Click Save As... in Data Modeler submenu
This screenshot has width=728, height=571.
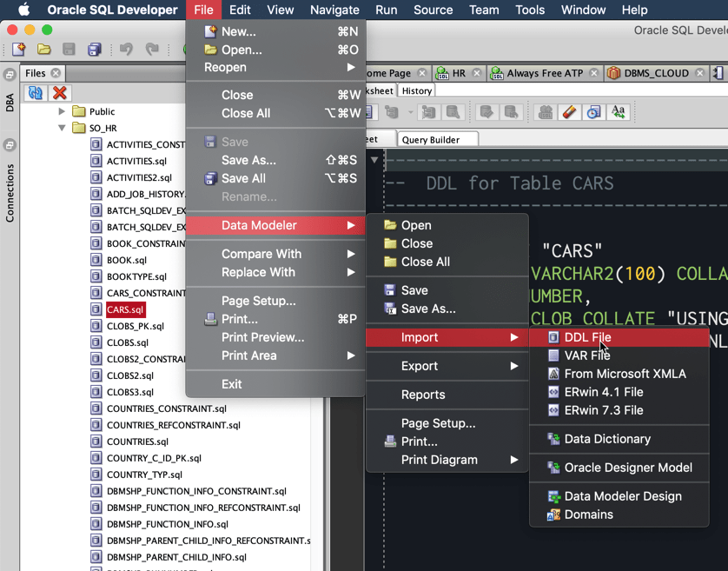point(447,309)
